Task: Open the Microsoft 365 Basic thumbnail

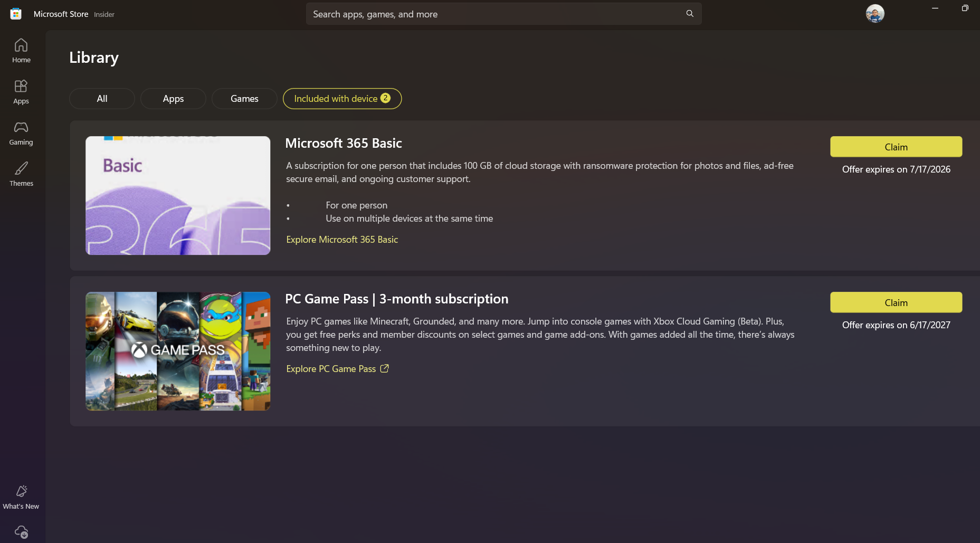Action: pos(178,196)
